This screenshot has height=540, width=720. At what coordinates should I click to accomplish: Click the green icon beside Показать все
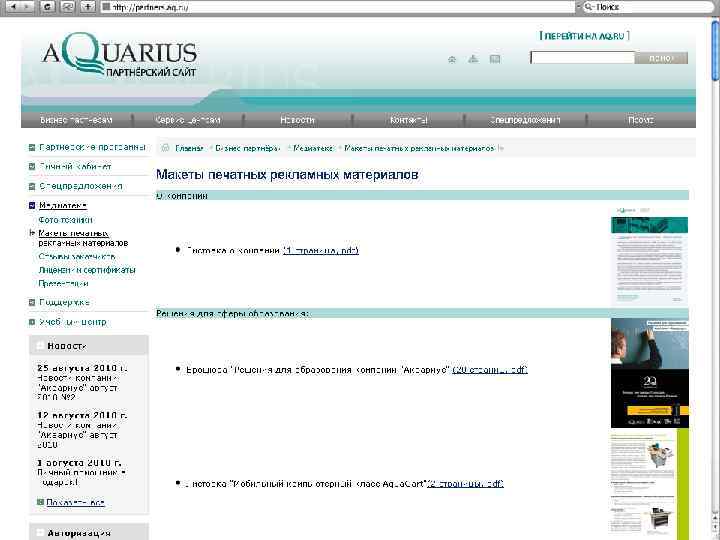[x=40, y=502]
